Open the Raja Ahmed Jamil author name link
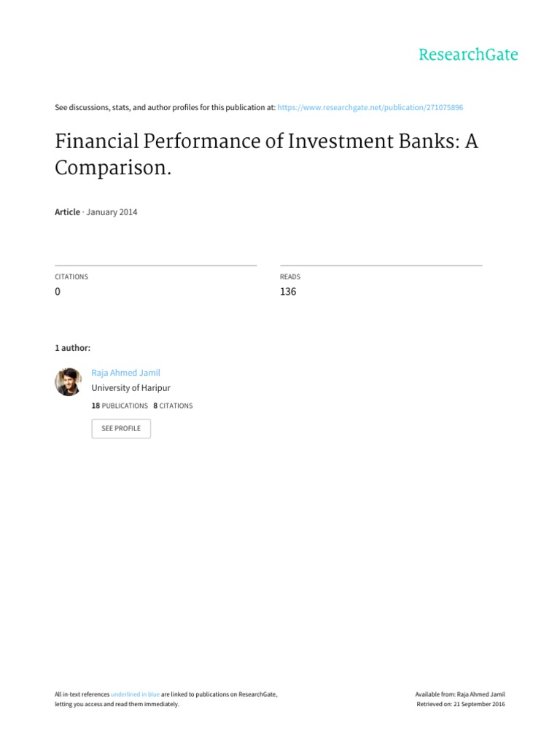 point(125,373)
